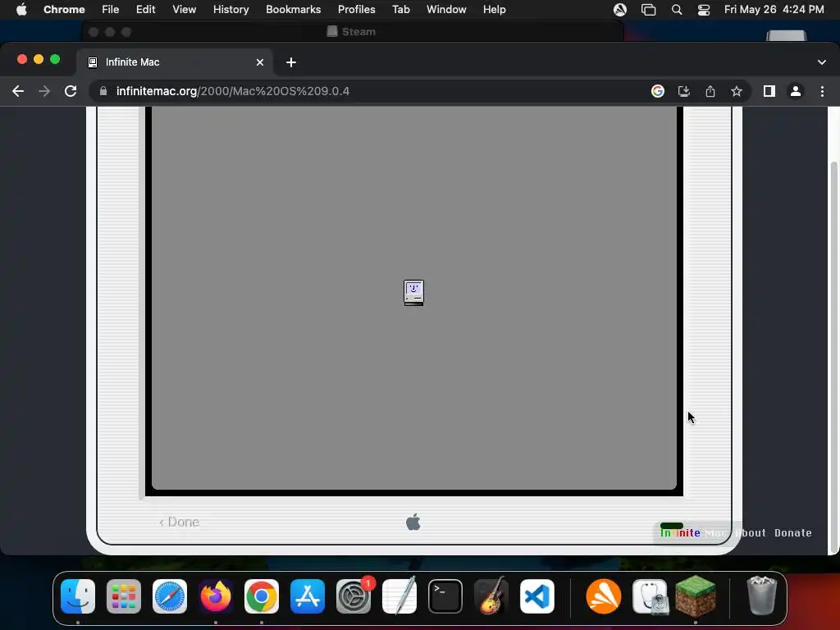Launch GarageBand from the Dock
840x630 pixels.
[x=491, y=596]
